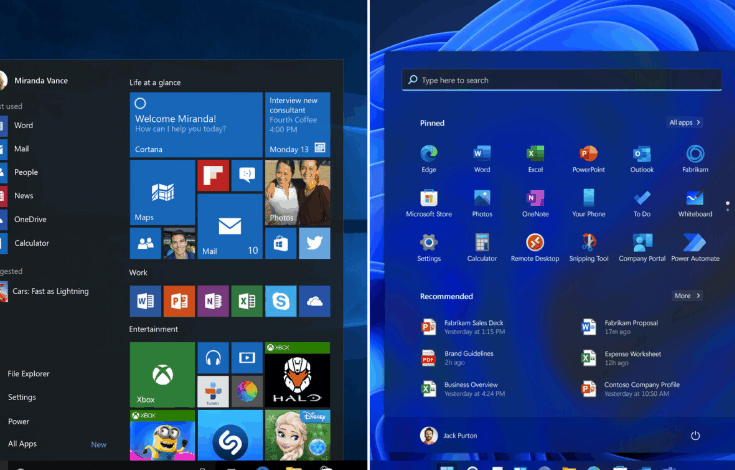
Task: Open Excel tile in Work group
Action: [x=247, y=301]
